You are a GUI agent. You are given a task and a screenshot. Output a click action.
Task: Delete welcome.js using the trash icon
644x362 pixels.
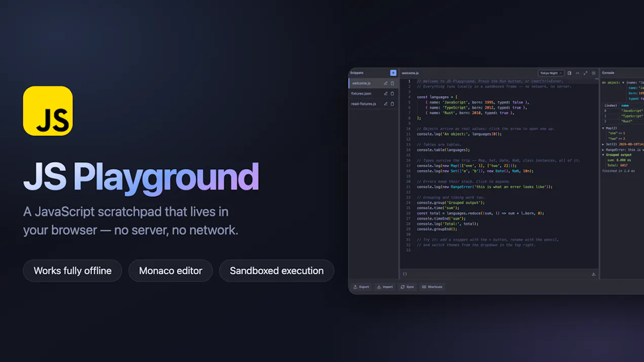tap(392, 83)
